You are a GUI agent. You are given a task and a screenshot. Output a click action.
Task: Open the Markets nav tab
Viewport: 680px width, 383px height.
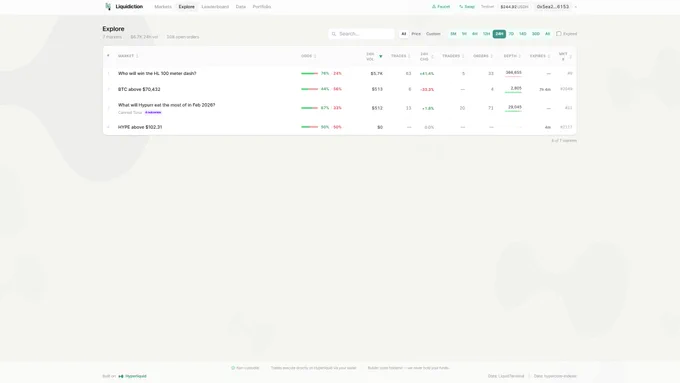(x=163, y=7)
